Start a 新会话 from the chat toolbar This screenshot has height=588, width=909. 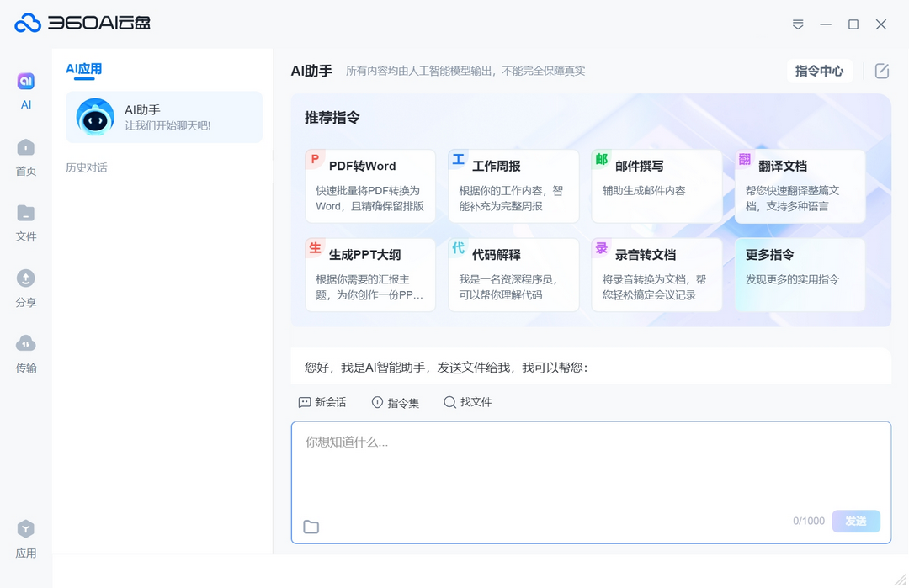pyautogui.click(x=322, y=402)
